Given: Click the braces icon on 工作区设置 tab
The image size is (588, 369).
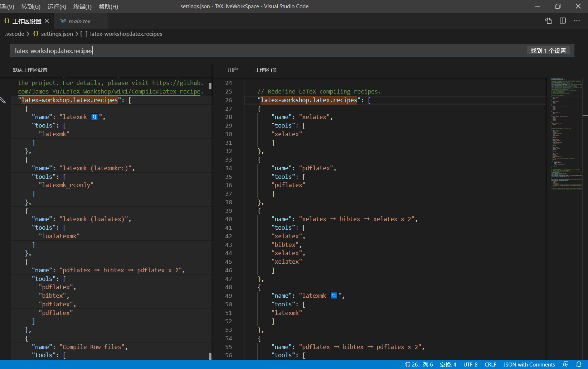Looking at the screenshot, I should pyautogui.click(x=6, y=21).
